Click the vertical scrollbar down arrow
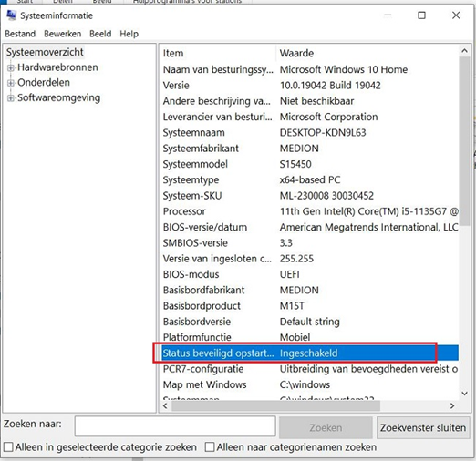 [464, 394]
